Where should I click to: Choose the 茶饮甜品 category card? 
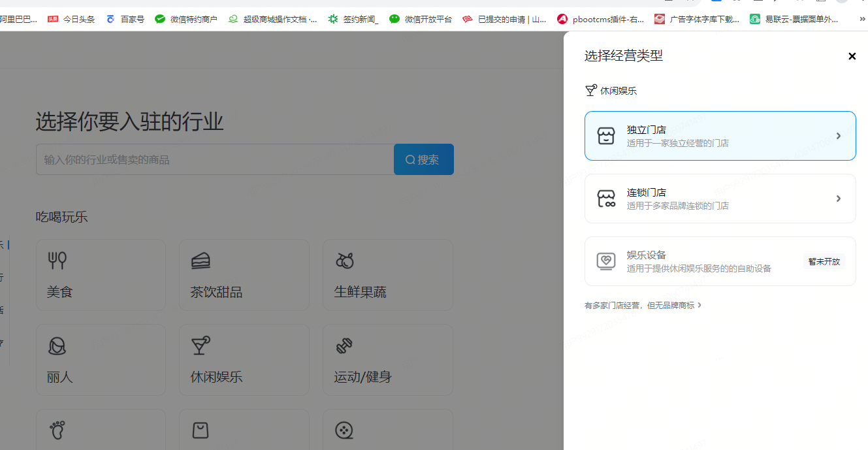point(244,274)
